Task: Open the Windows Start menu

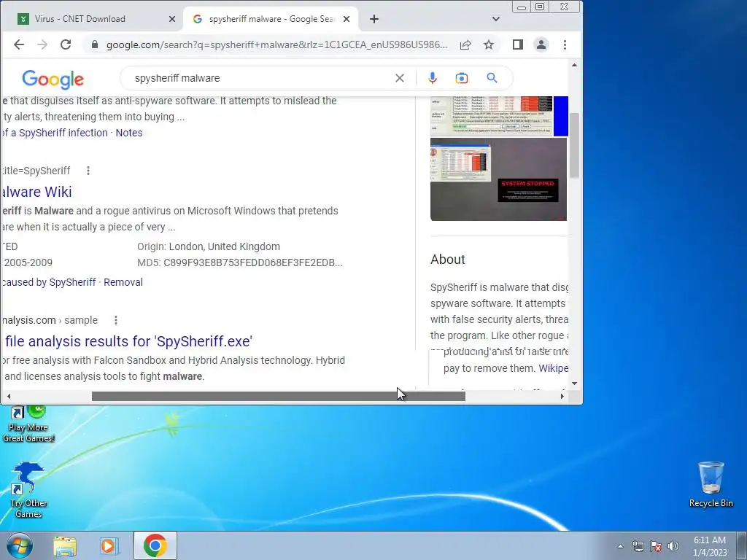Action: click(x=19, y=545)
